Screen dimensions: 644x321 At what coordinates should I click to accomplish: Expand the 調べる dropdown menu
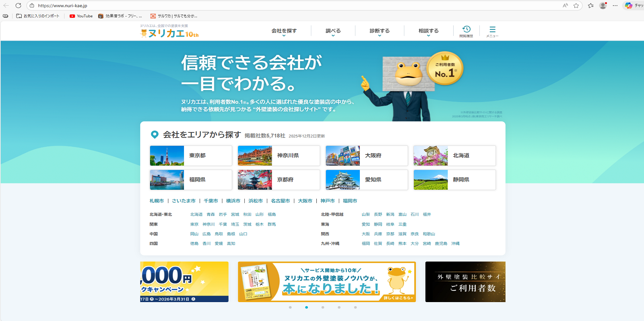coord(333,31)
